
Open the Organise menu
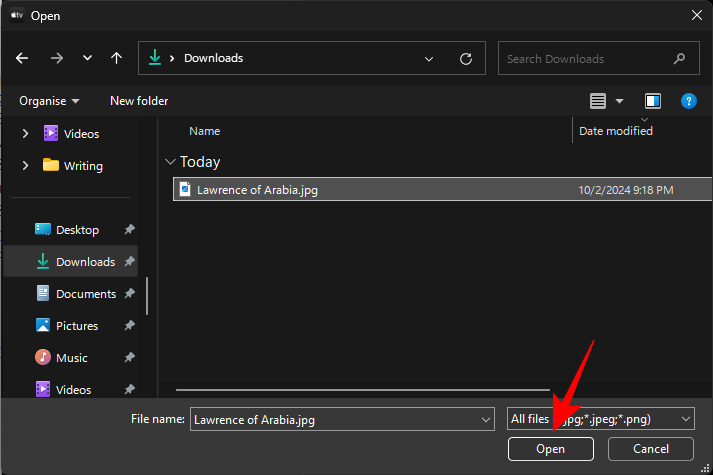pos(48,101)
